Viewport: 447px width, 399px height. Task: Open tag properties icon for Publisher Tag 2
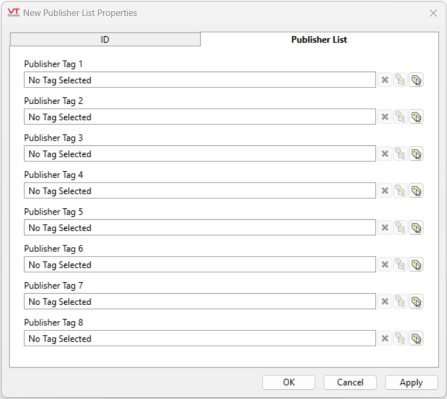pyautogui.click(x=416, y=117)
